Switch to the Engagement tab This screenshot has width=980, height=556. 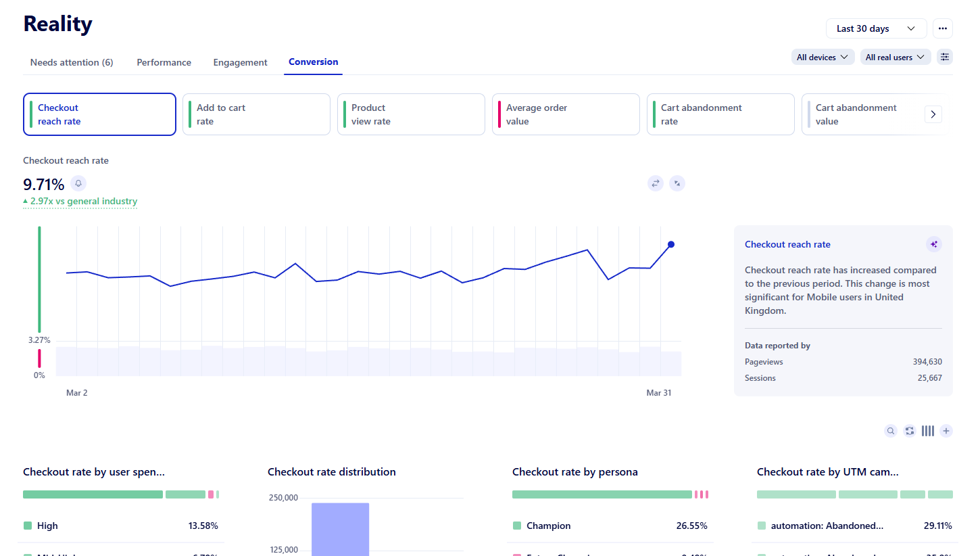tap(240, 62)
